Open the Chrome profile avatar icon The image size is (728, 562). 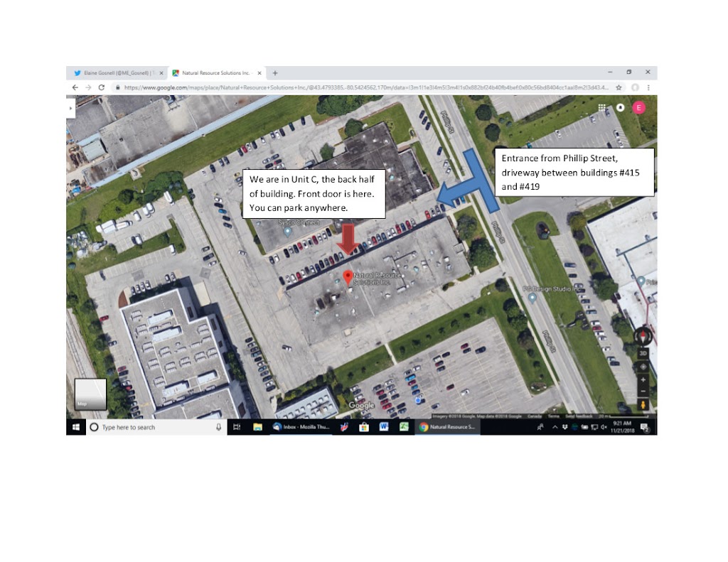635,87
